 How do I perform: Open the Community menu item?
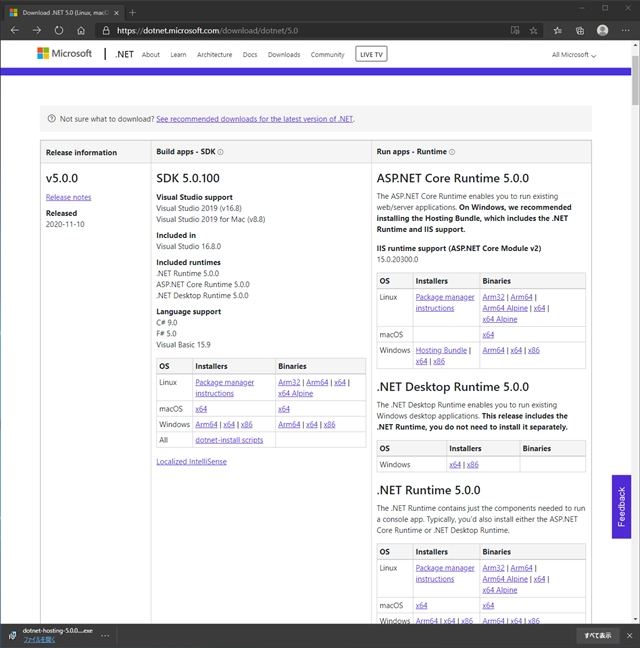[x=327, y=55]
